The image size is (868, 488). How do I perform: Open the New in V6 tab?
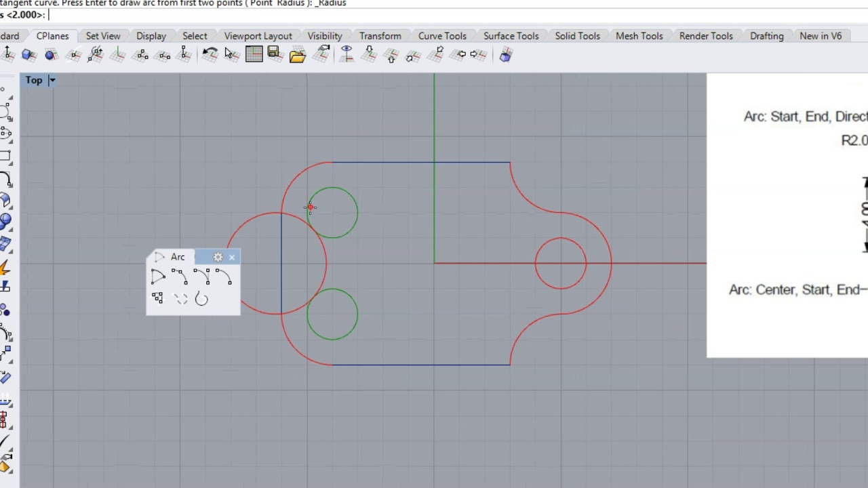[821, 36]
